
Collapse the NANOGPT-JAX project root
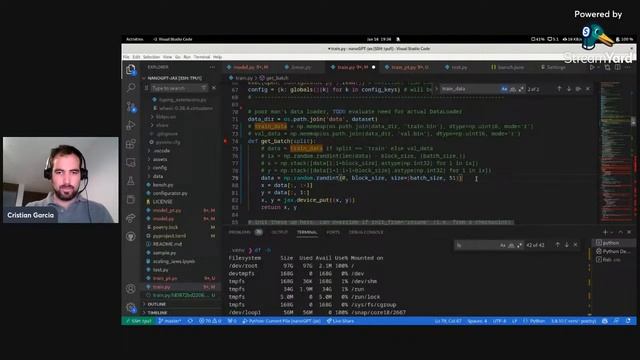pos(182,78)
